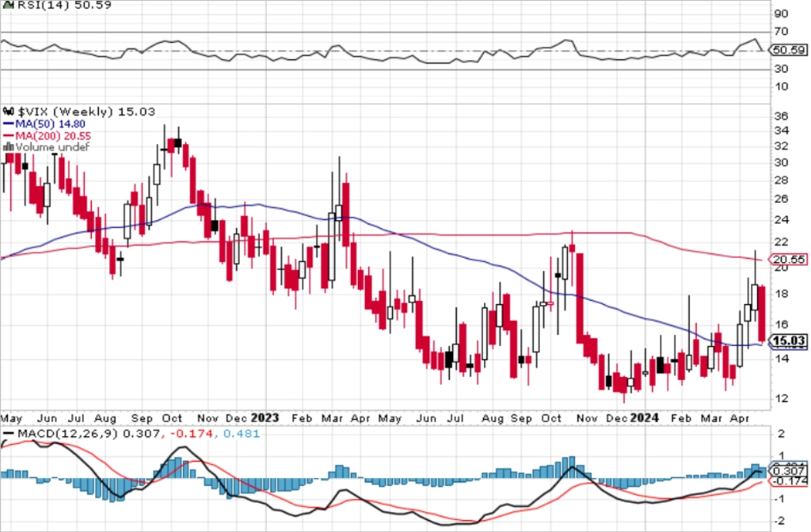Viewport: 811px width, 532px height.
Task: Click the MACD(12,26,9) label text
Action: 68,433
